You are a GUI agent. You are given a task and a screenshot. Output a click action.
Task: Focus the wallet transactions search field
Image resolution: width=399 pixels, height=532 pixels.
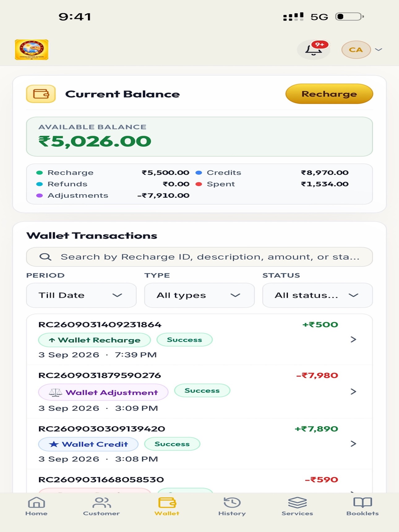click(199, 257)
